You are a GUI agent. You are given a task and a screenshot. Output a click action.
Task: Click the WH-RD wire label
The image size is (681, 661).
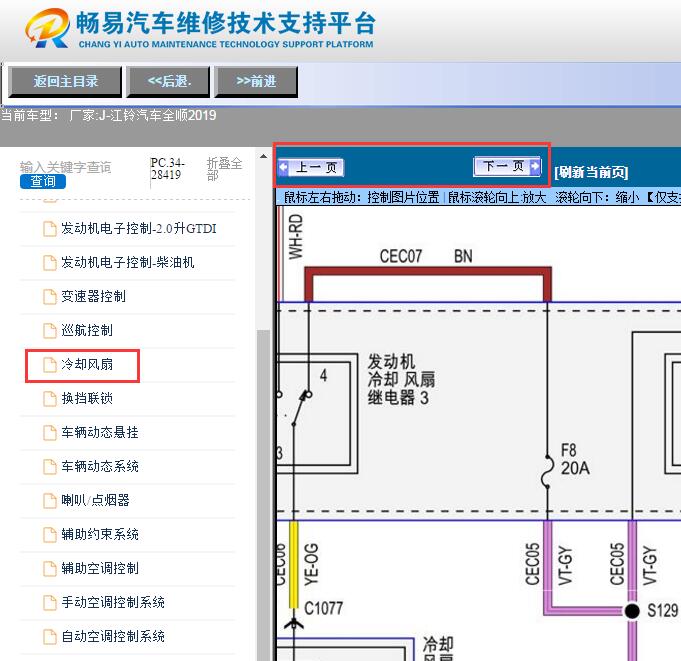click(296, 237)
